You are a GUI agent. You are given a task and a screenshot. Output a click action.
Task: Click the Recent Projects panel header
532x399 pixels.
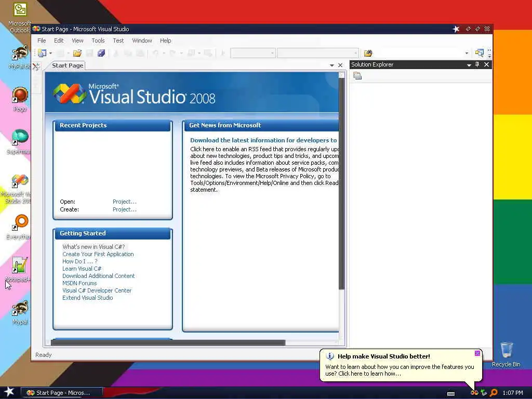[112, 125]
